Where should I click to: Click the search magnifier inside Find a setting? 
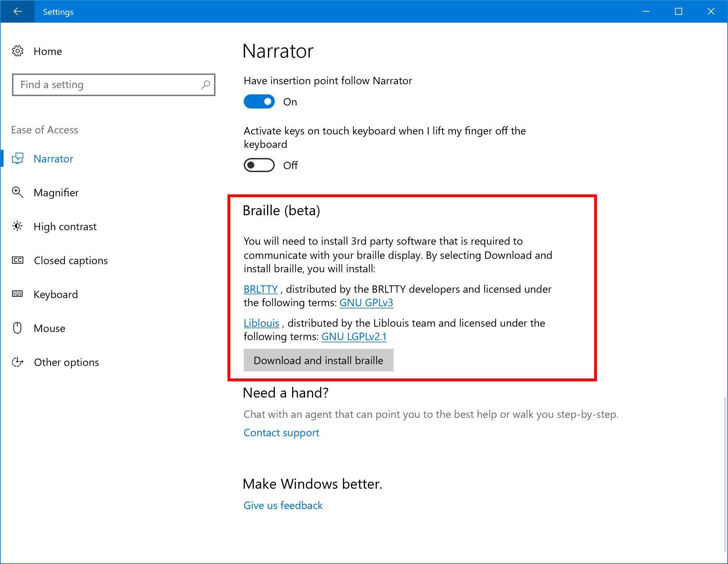(205, 85)
